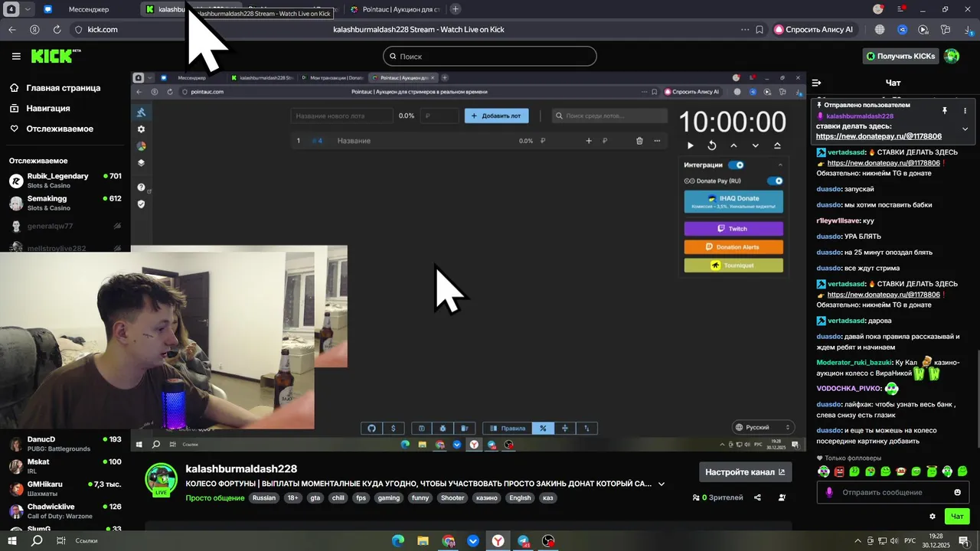Image resolution: width=980 pixels, height=551 pixels.
Task: Open Отслеживаемое in the sidebar
Action: (60, 129)
